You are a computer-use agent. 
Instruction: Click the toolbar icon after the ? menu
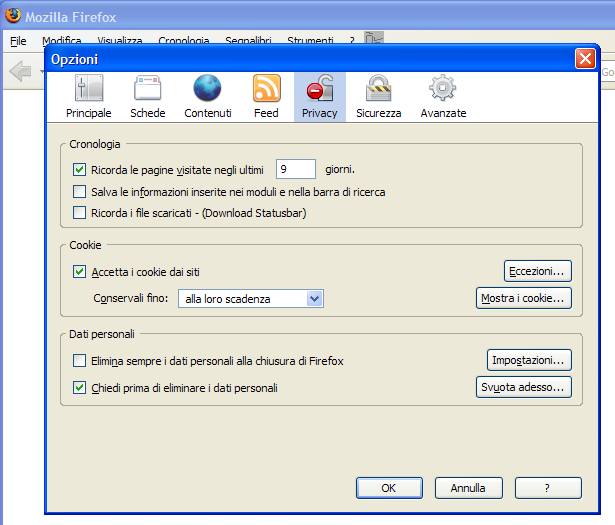(x=374, y=38)
